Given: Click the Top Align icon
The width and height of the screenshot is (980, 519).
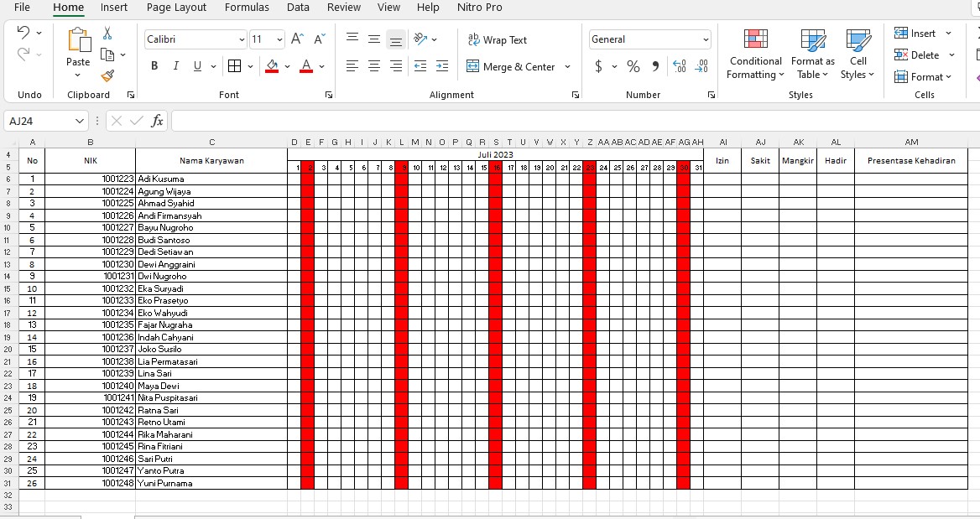Looking at the screenshot, I should [x=352, y=39].
